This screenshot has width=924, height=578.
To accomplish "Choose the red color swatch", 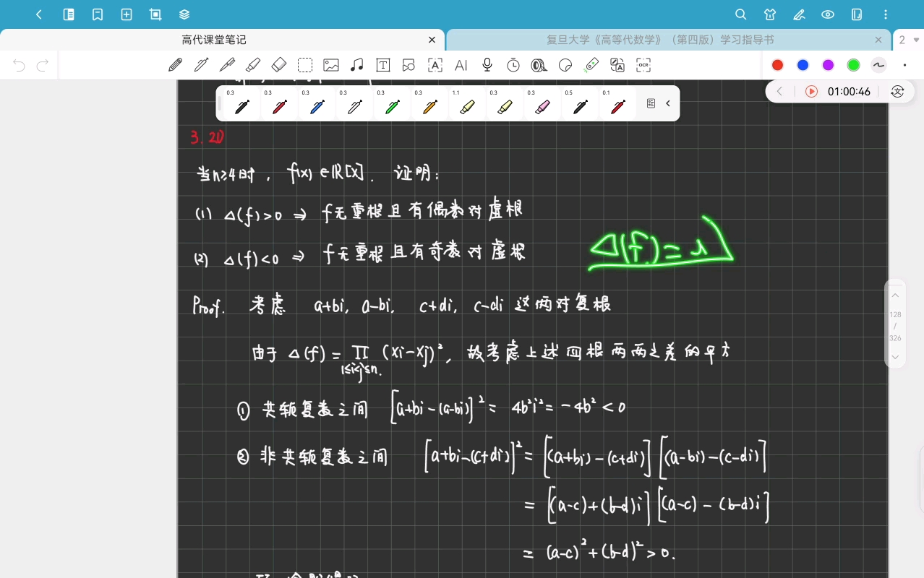I will click(778, 65).
